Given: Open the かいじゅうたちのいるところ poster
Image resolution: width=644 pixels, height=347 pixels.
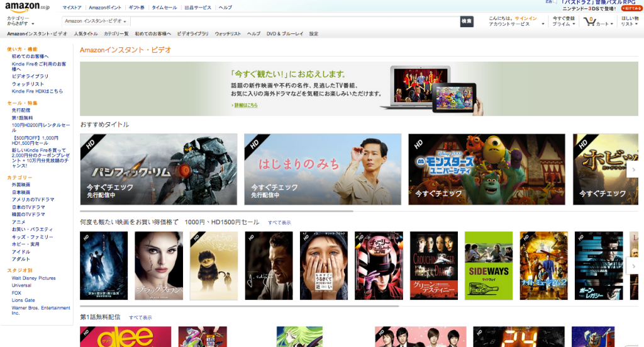Looking at the screenshot, I should (214, 266).
